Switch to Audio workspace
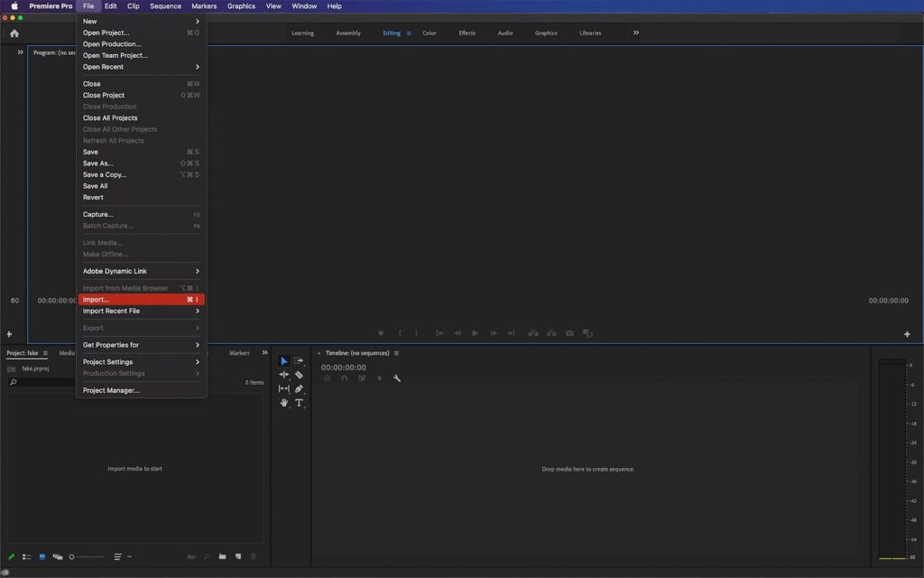924x578 pixels. click(505, 33)
